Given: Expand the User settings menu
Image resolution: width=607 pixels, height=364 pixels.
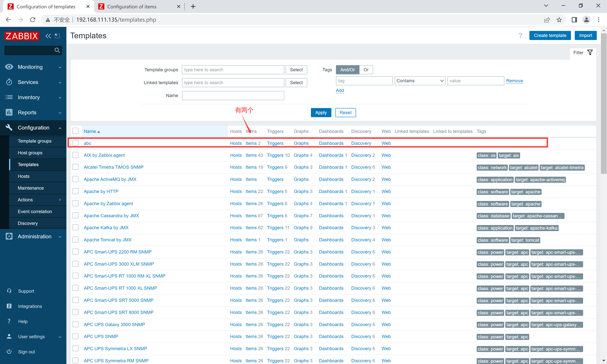Looking at the screenshot, I should [x=60, y=337].
